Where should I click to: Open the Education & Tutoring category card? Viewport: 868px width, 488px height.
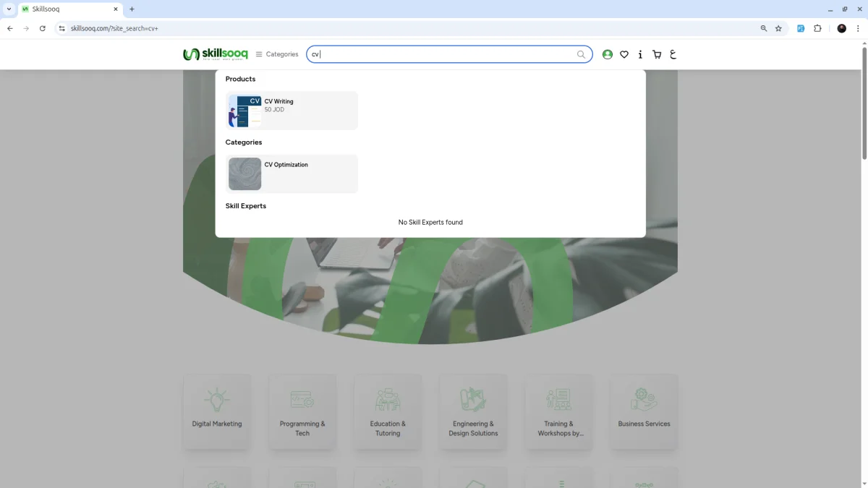[388, 411]
